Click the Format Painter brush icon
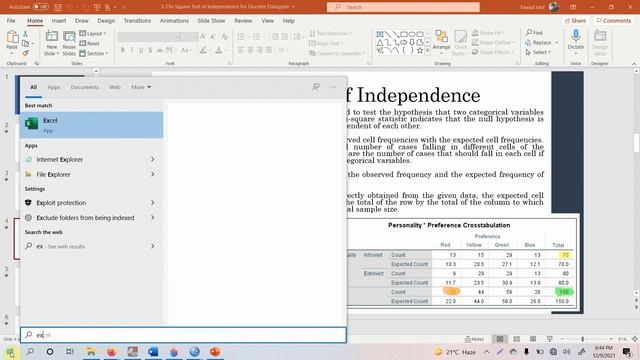Viewport: 640px width, 360px height. pyautogui.click(x=25, y=53)
